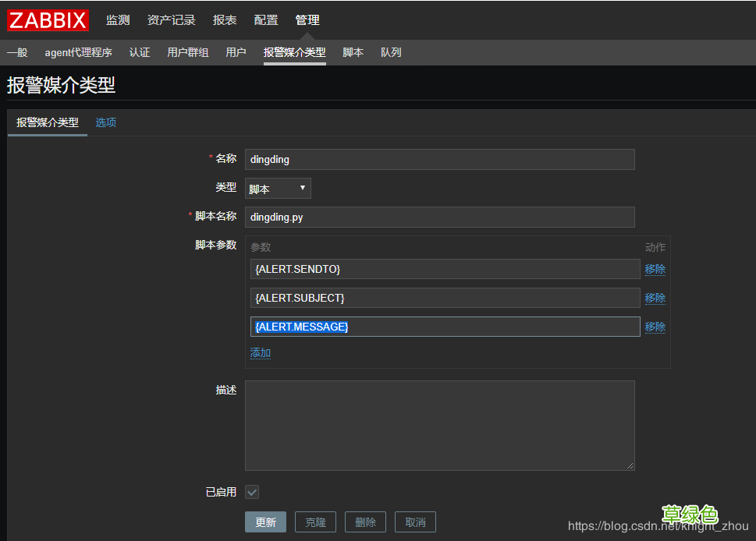756x541 pixels.
Task: Click inside the 描述 text area
Action: [x=439, y=425]
